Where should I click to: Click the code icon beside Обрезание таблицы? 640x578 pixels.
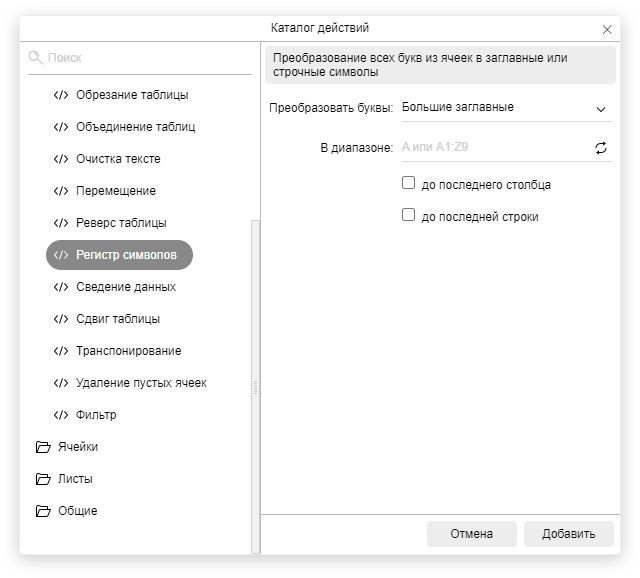click(61, 95)
